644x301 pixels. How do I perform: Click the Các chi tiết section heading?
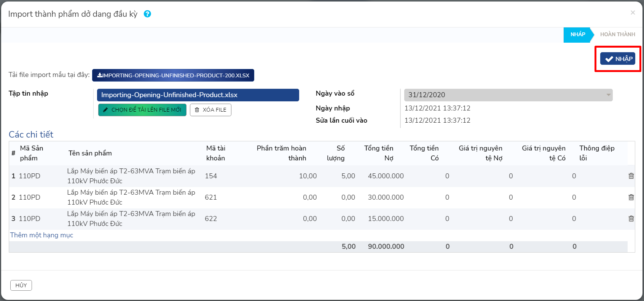tap(31, 134)
